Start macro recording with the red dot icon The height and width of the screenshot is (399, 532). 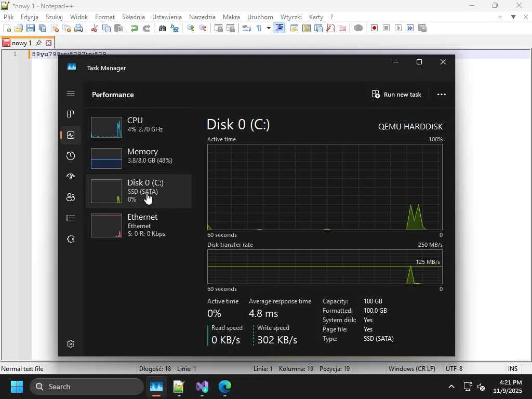click(x=374, y=28)
